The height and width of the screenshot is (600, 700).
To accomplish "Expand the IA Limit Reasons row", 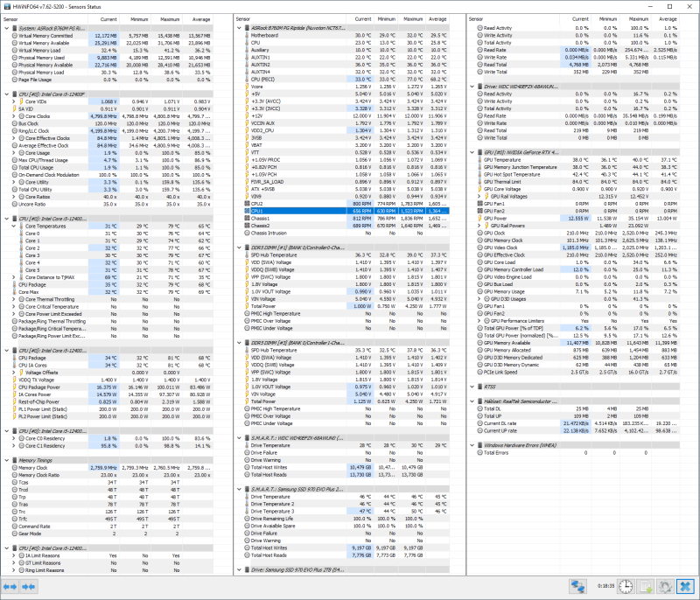I will click(13, 556).
